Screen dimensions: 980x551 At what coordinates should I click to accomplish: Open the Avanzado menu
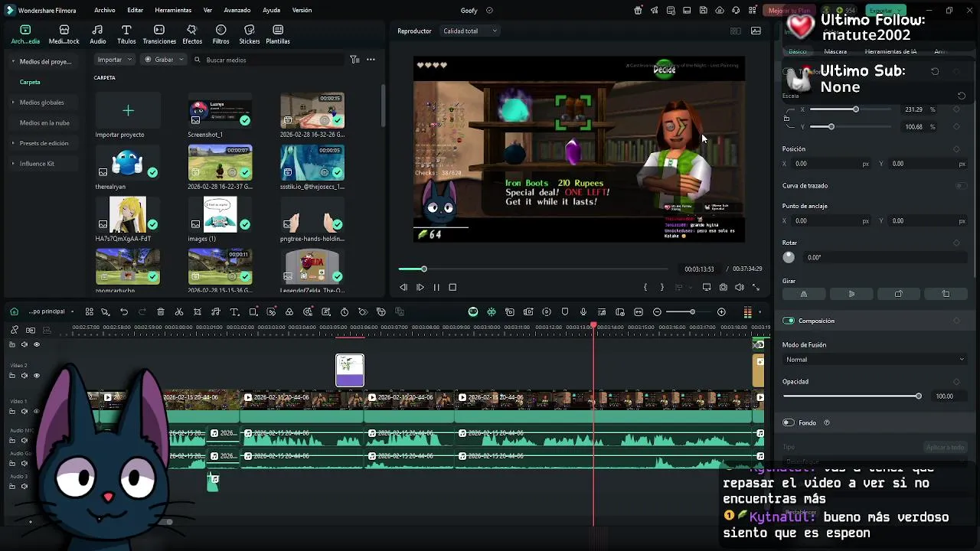coord(237,11)
